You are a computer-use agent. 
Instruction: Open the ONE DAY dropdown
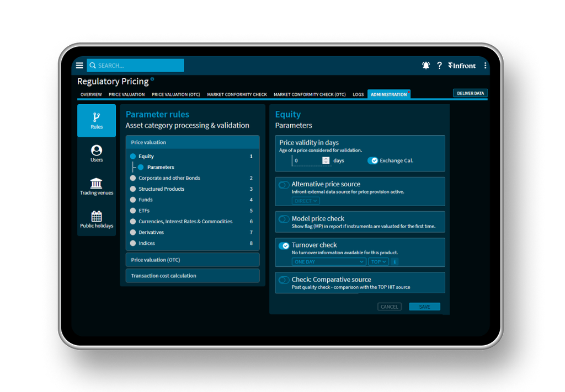(x=329, y=261)
